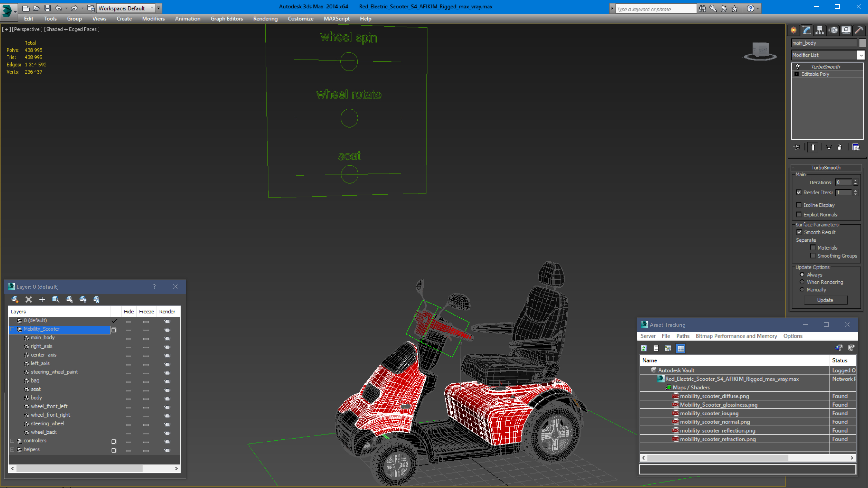
Task: Click the seat slider circle control
Action: (x=349, y=175)
